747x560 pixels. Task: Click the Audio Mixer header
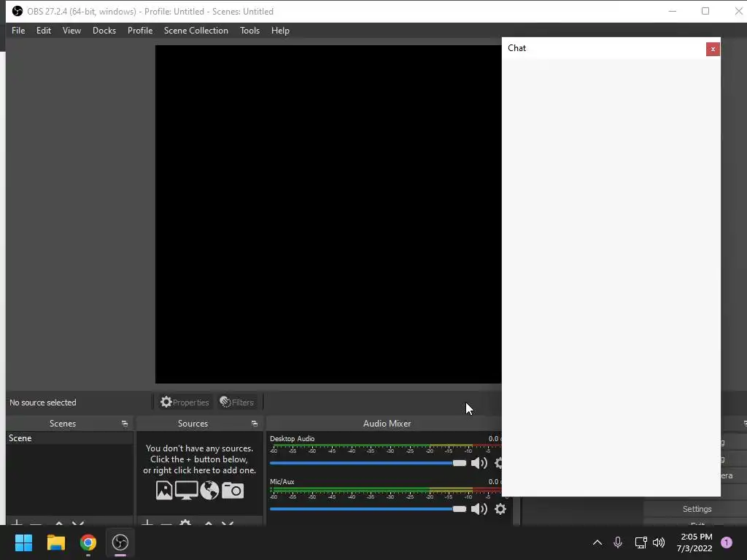click(387, 424)
